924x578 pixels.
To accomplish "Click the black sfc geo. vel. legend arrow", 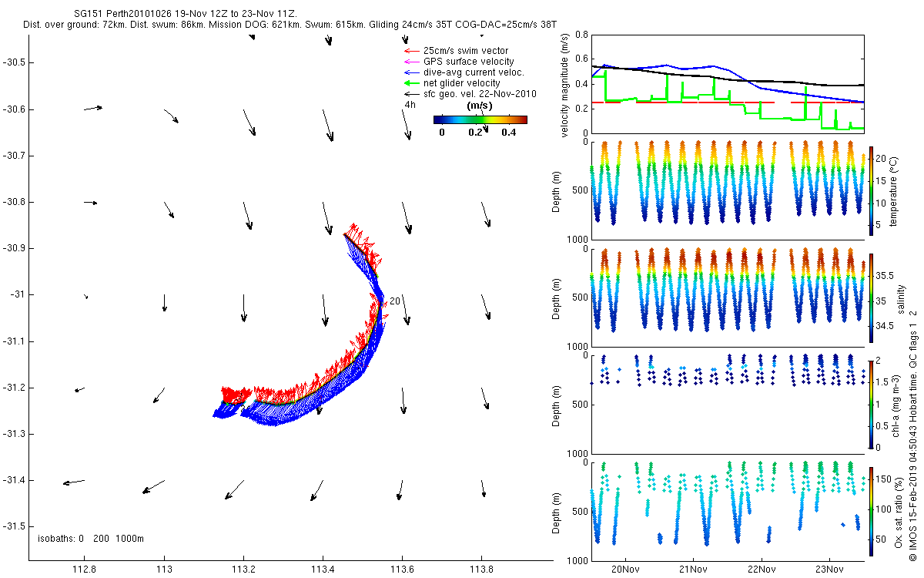I will [x=410, y=94].
